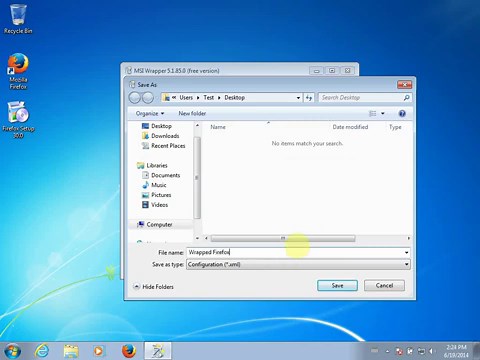Open the network icon in the system tray
The image size is (480, 360).
(421, 351)
